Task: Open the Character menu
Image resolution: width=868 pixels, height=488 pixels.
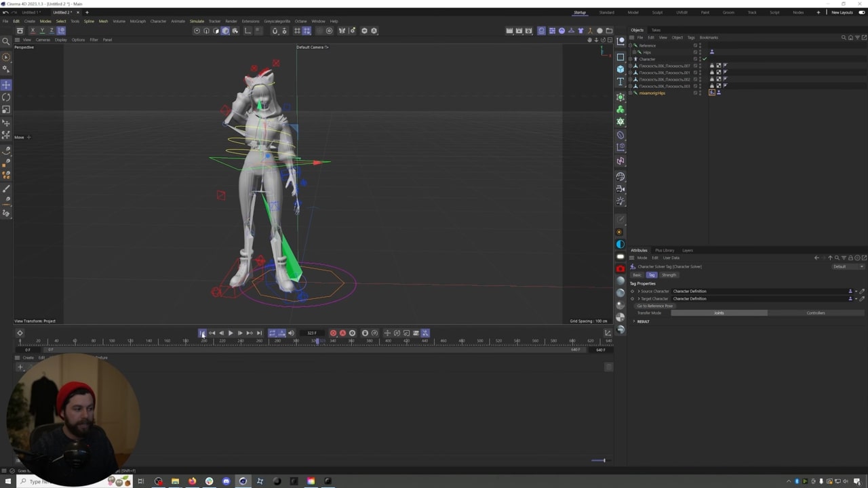Action: [158, 21]
